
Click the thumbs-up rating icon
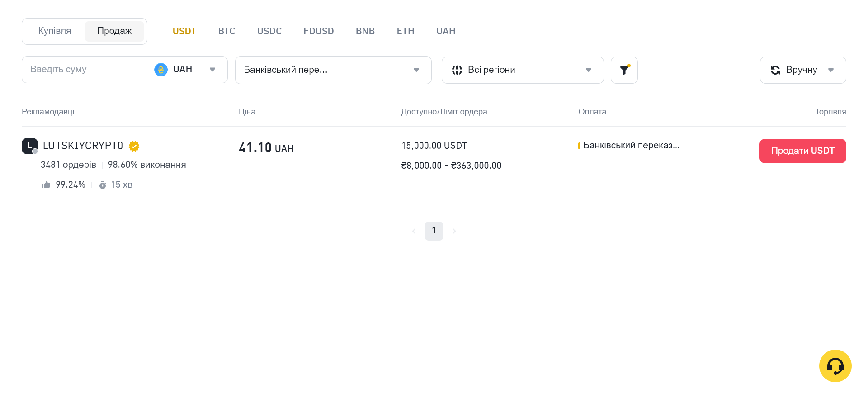(46, 185)
